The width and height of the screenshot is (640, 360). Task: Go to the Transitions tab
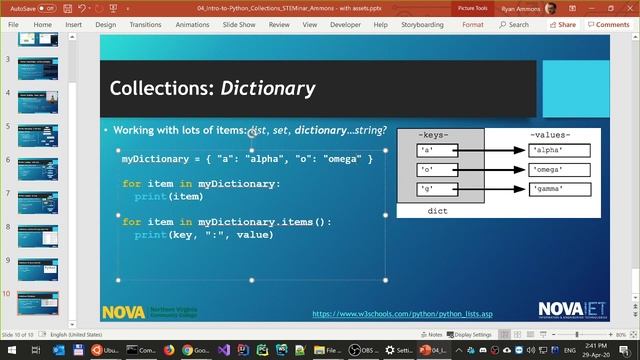pos(145,24)
